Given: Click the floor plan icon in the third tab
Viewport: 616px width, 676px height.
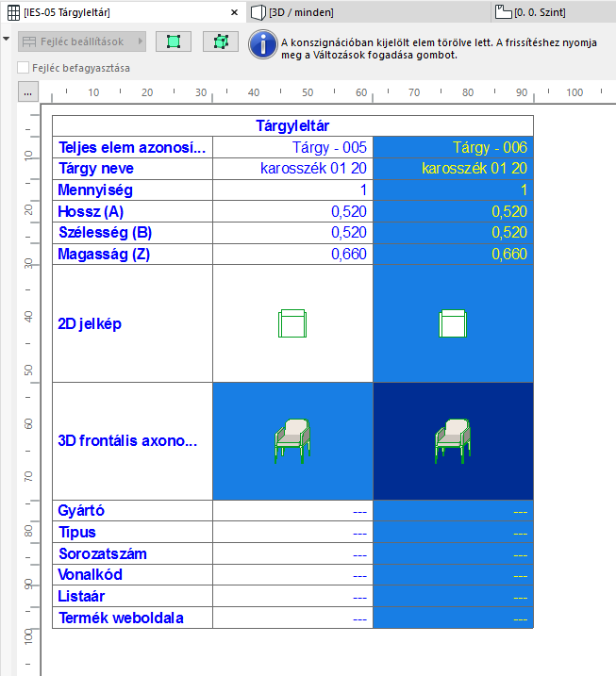Looking at the screenshot, I should 504,11.
